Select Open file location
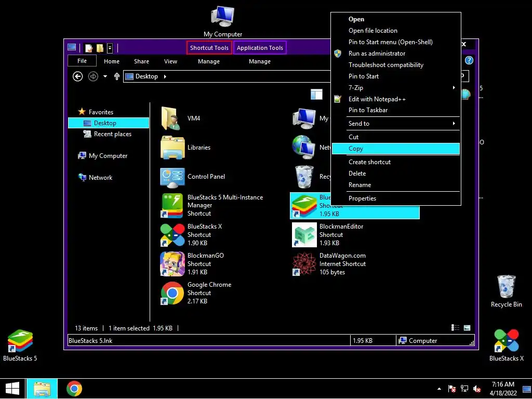 [395, 31]
